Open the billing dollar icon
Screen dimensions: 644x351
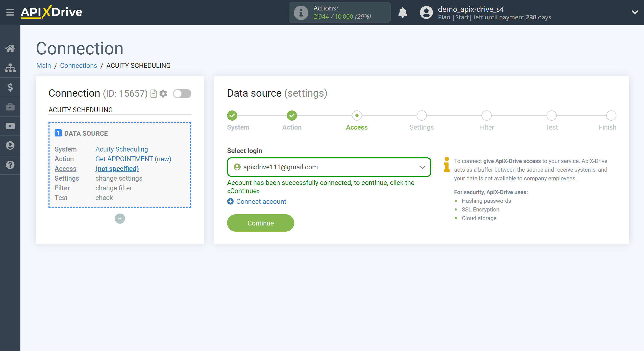[x=10, y=87]
